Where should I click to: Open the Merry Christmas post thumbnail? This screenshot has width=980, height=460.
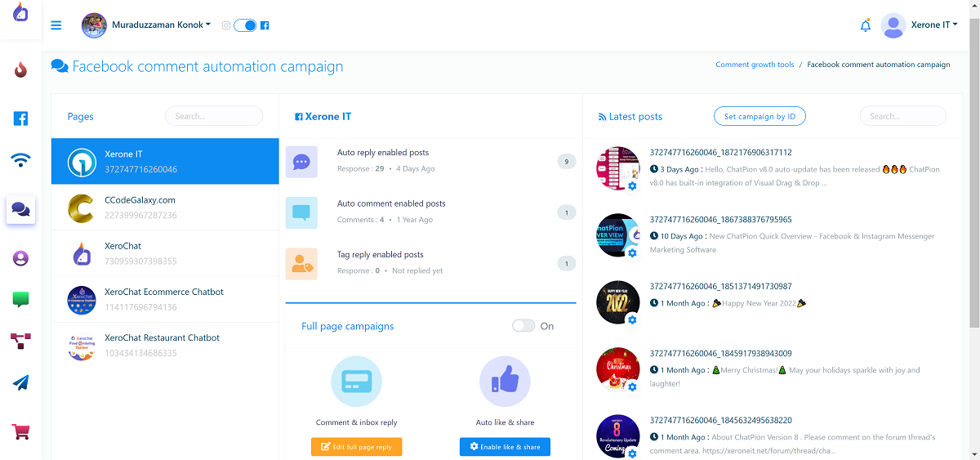[x=618, y=369]
